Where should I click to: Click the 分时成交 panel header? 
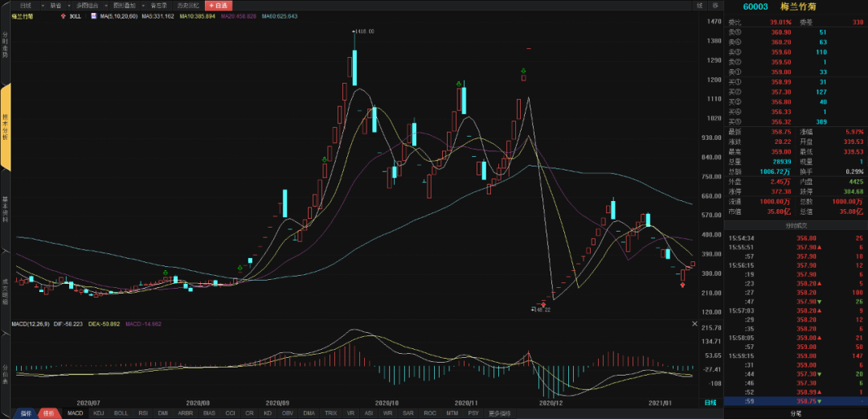point(796,225)
